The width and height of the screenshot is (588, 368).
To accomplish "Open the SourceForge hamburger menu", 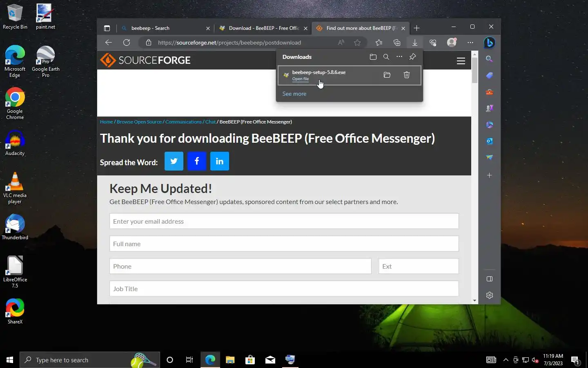I will click(x=461, y=61).
